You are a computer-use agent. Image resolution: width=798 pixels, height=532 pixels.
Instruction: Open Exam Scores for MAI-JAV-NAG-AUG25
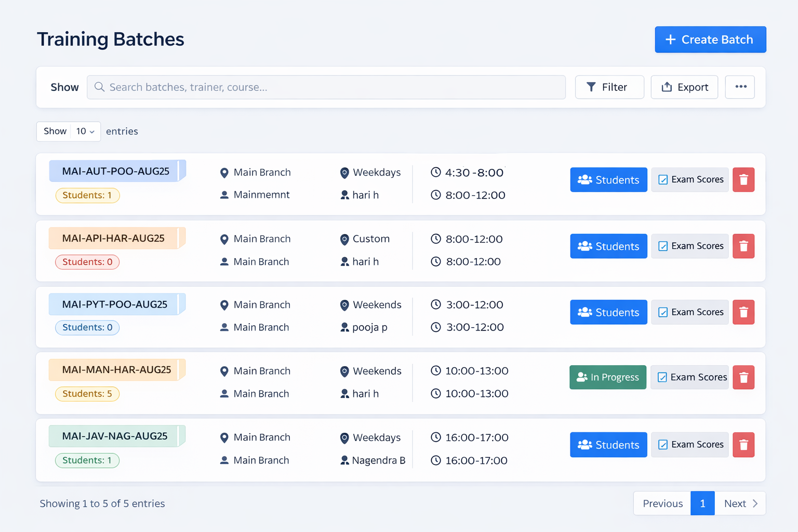pyautogui.click(x=690, y=445)
